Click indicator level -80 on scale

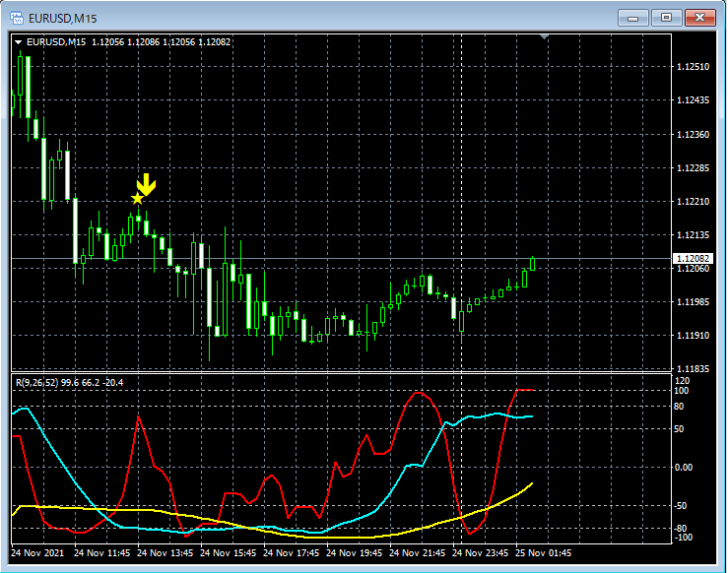coord(680,529)
